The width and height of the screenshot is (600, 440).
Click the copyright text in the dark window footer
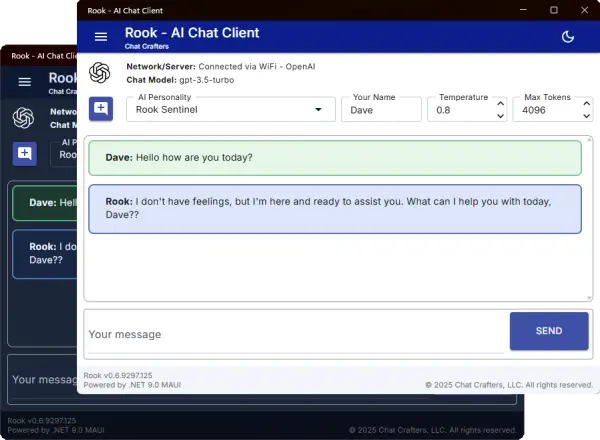432,430
